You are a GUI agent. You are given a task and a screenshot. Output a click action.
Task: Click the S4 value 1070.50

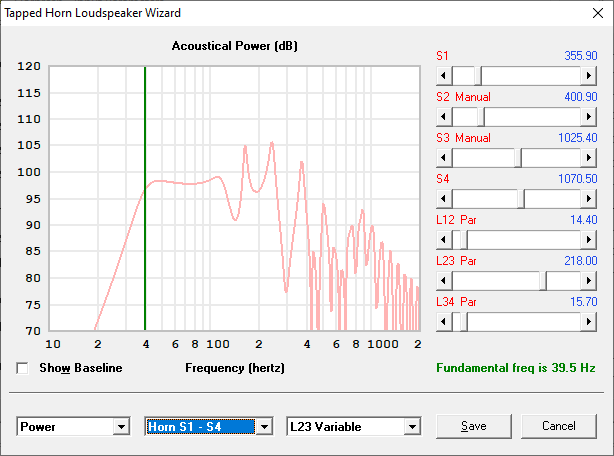(x=578, y=179)
